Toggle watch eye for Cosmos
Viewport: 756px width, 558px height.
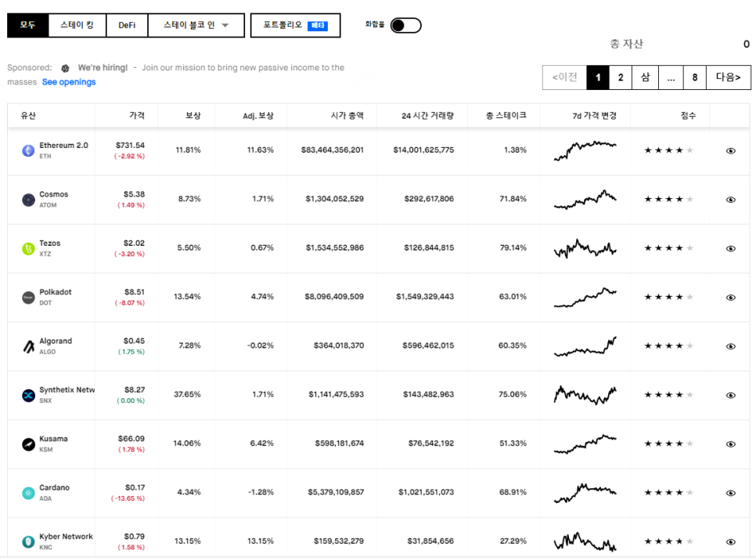click(x=730, y=200)
